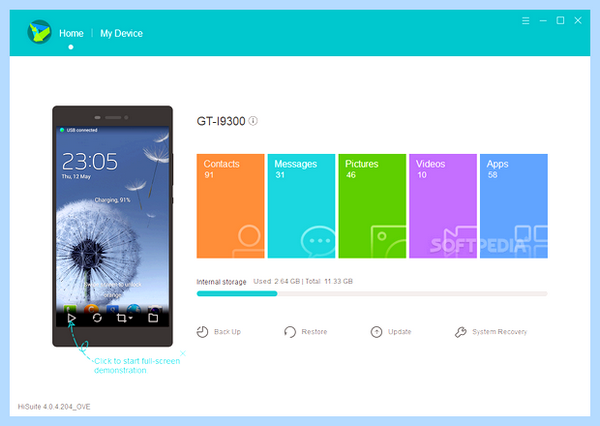Open the Videos tile
Image resolution: width=600 pixels, height=426 pixels.
pos(443,206)
